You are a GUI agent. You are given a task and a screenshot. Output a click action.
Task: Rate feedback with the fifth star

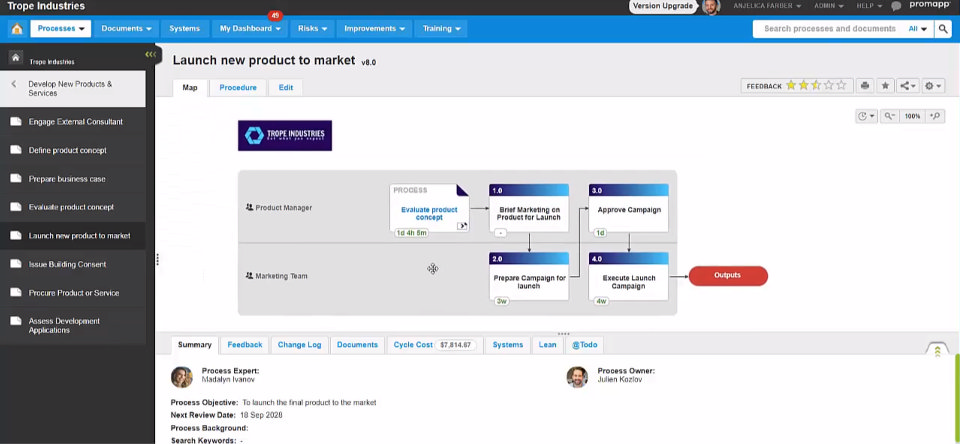point(841,86)
